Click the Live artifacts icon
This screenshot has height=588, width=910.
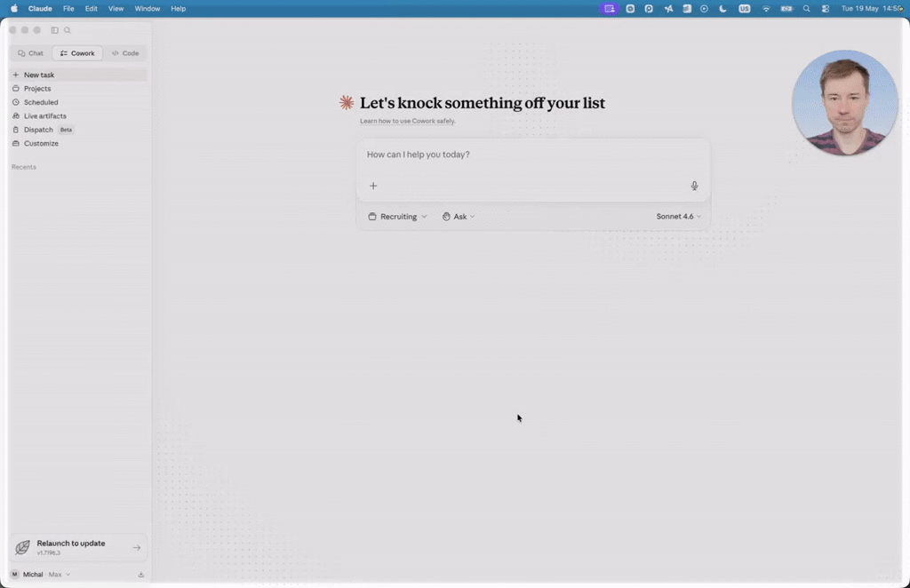[16, 116]
